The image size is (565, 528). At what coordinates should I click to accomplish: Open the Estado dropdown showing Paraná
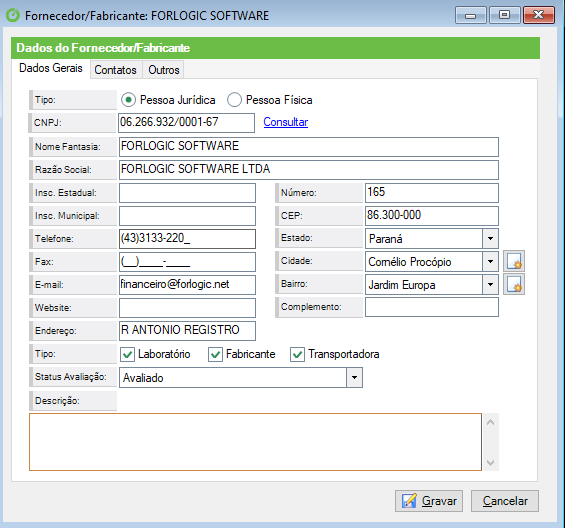[x=490, y=239]
